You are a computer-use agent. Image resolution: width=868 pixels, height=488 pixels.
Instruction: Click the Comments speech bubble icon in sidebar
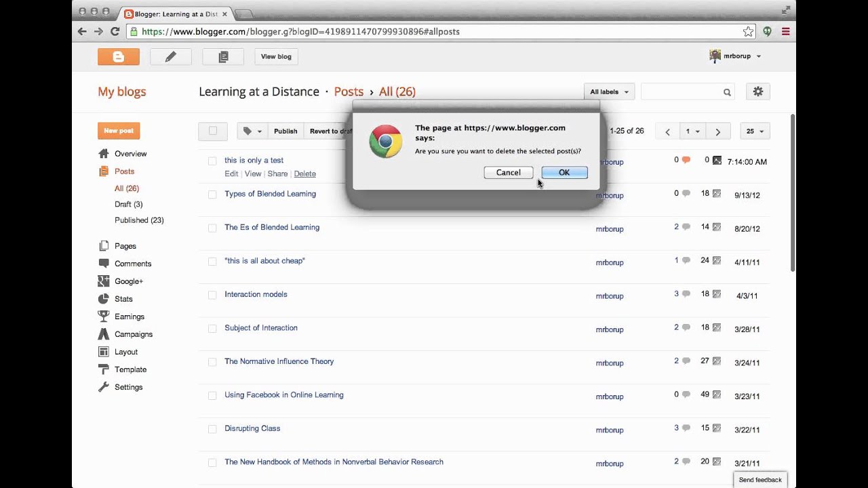point(103,264)
